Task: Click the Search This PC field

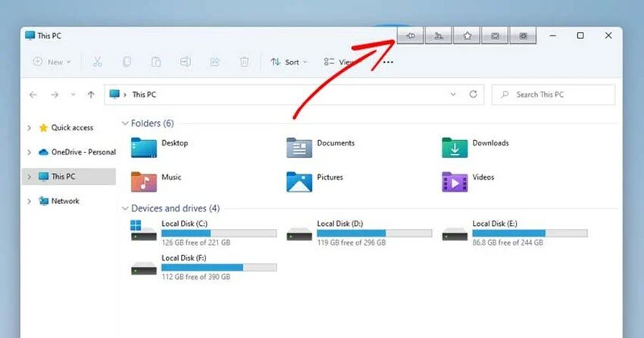Action: click(x=553, y=95)
